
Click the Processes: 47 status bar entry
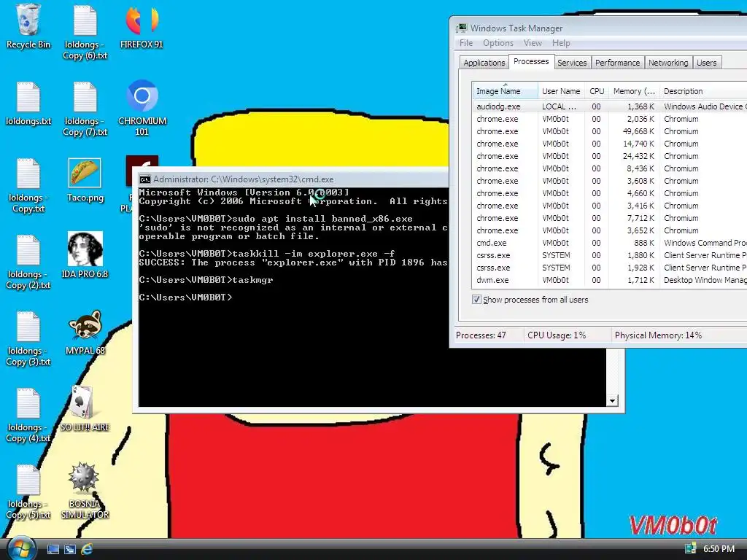(481, 335)
